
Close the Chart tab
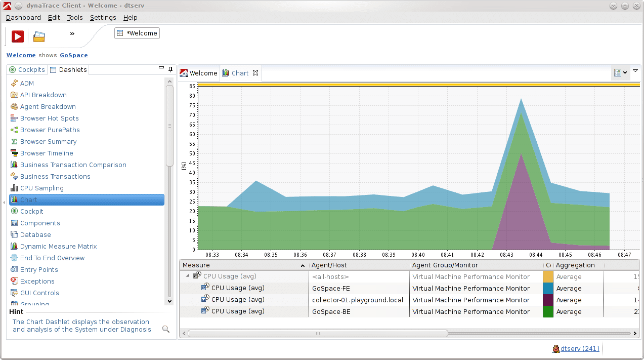point(255,73)
